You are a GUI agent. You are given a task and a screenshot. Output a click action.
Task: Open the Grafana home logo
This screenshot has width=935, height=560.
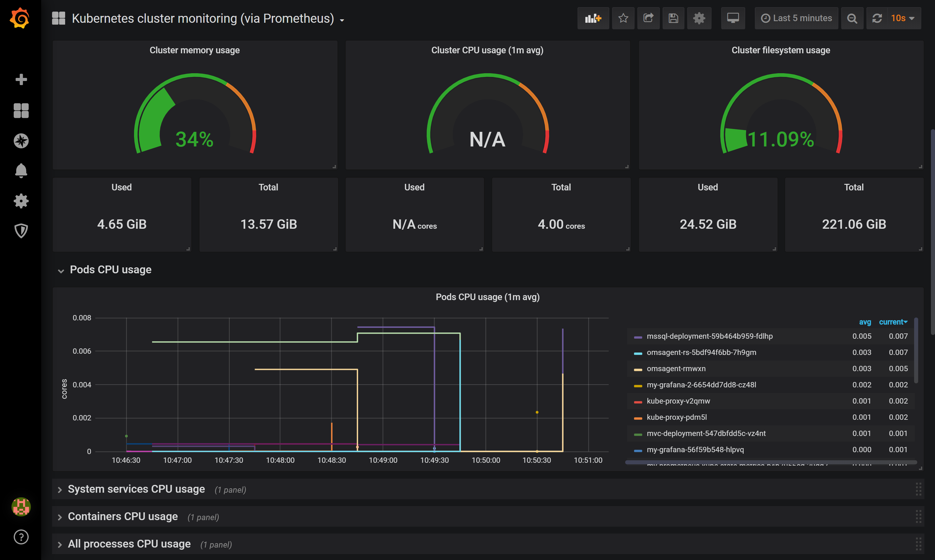(20, 18)
